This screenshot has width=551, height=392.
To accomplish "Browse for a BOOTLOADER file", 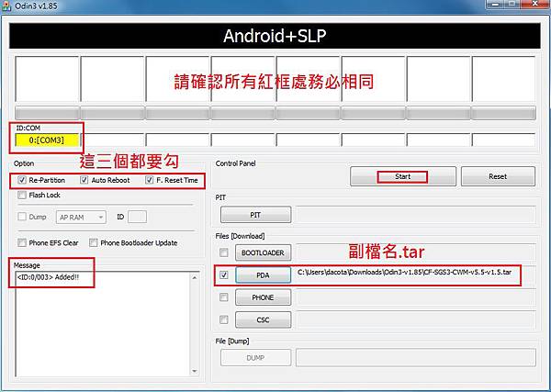I will pos(263,252).
